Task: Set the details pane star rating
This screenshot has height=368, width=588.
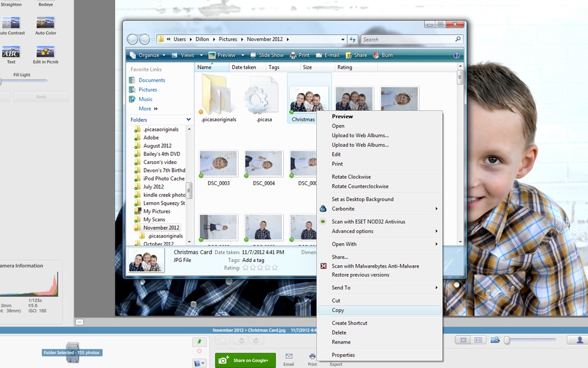Action: click(x=260, y=268)
